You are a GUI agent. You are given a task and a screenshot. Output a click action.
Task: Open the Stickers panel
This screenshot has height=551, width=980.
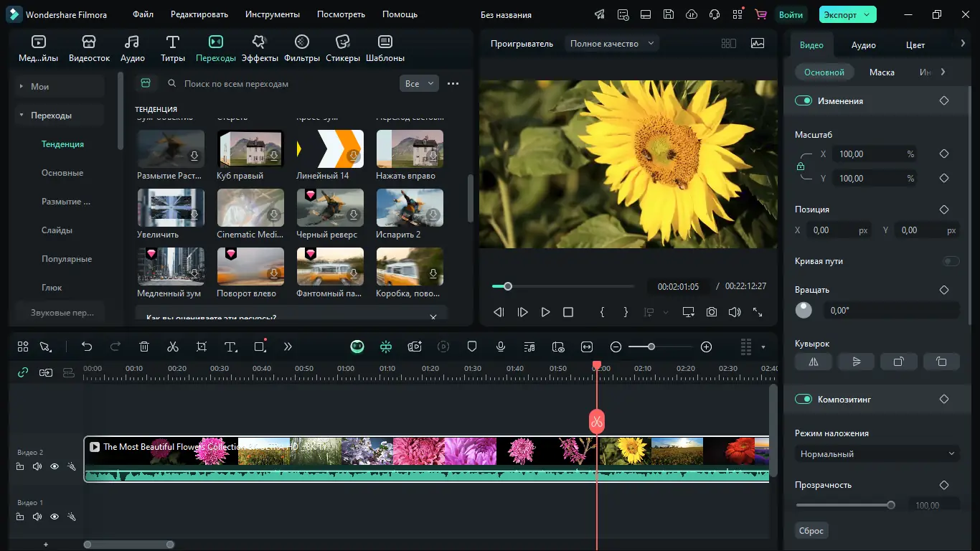[342, 48]
